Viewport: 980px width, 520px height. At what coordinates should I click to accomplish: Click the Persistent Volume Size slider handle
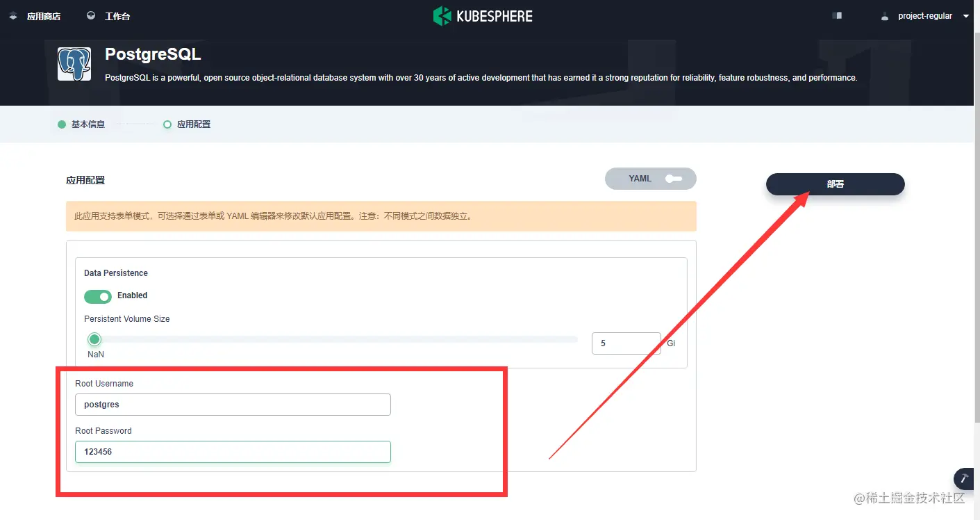pyautogui.click(x=94, y=339)
